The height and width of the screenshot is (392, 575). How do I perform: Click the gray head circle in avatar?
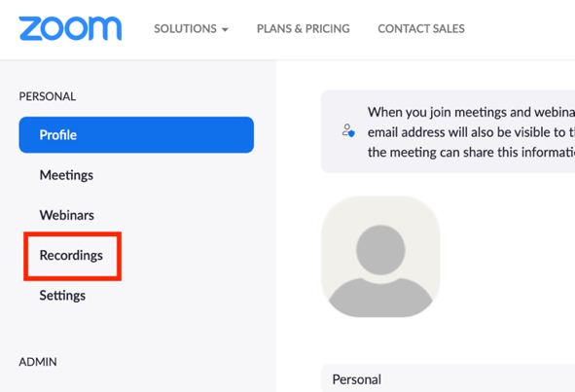(x=380, y=250)
